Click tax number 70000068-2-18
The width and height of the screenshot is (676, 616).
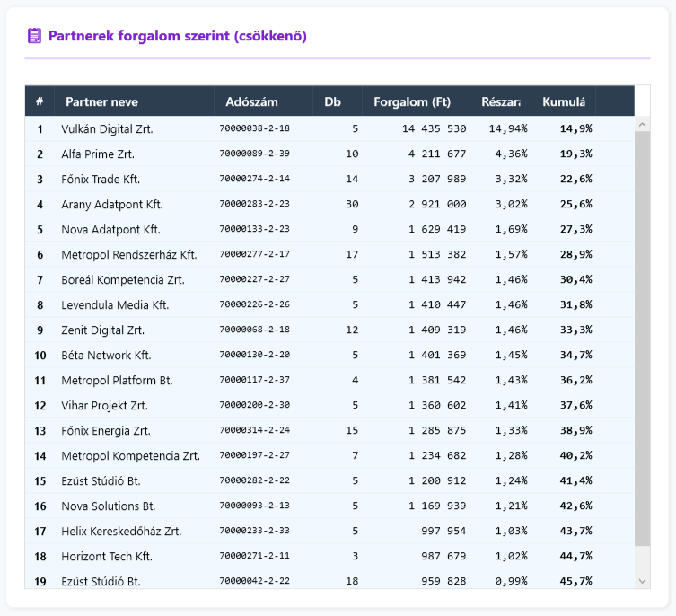(254, 330)
